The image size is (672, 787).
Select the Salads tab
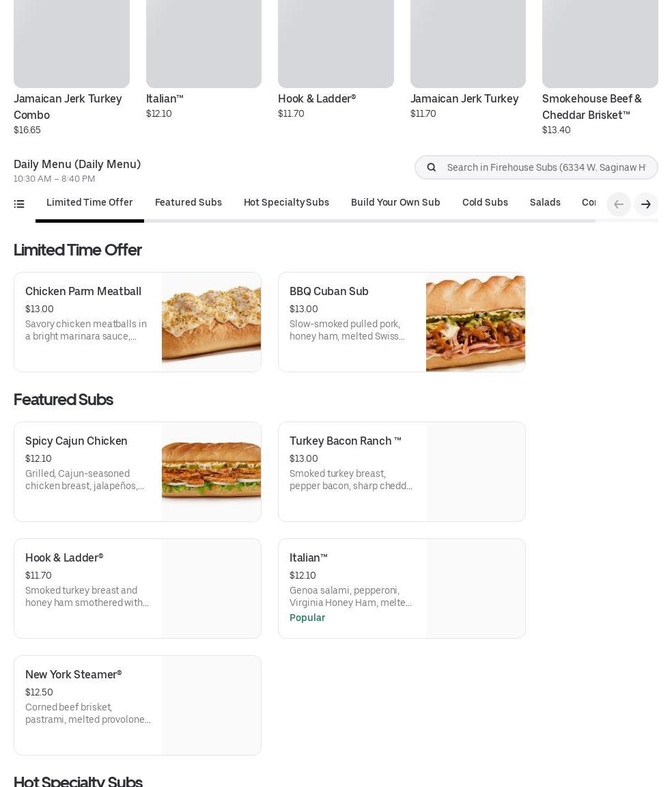[x=545, y=202]
